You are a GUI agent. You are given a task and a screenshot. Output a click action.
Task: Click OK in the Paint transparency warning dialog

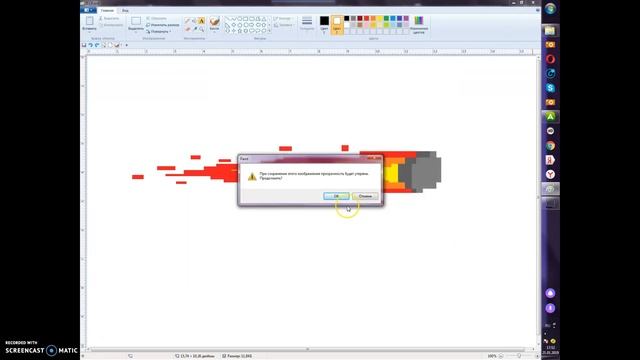(x=336, y=196)
